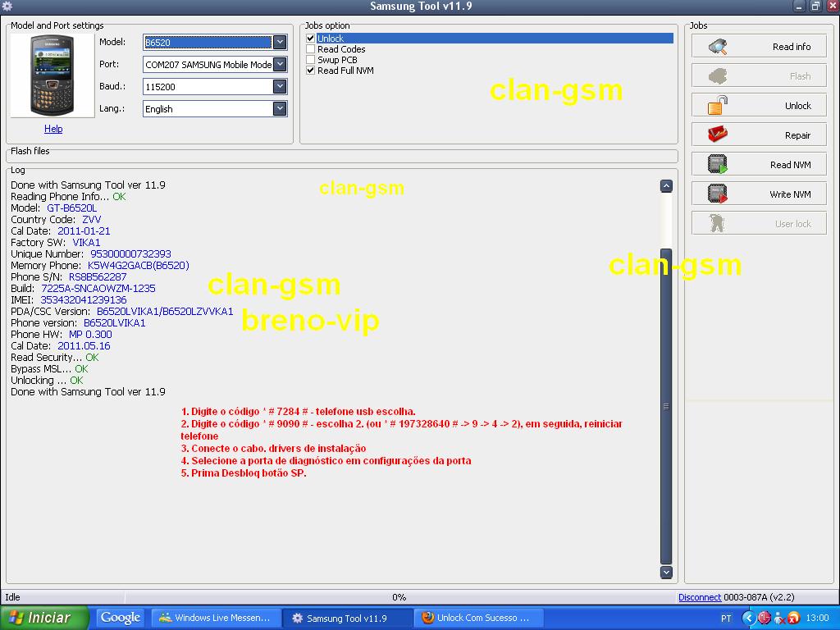This screenshot has width=840, height=630.
Task: Toggle the Unlock job checkbox
Action: click(310, 38)
